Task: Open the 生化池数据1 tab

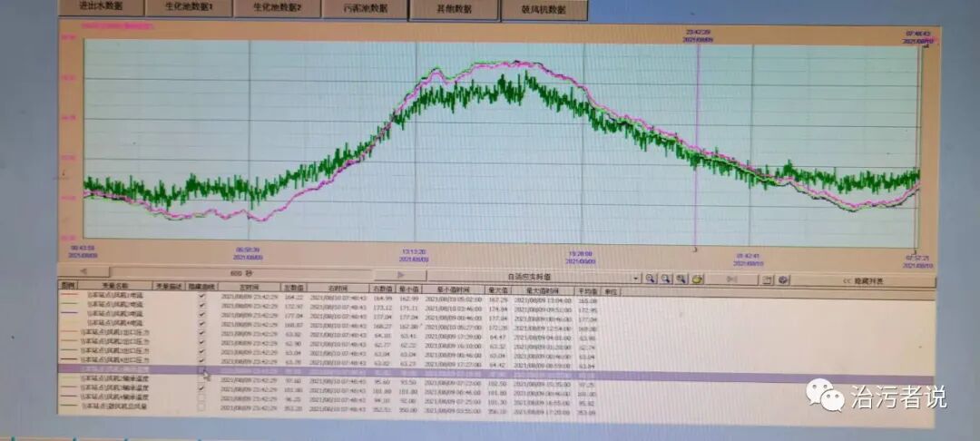Action: 188,8
